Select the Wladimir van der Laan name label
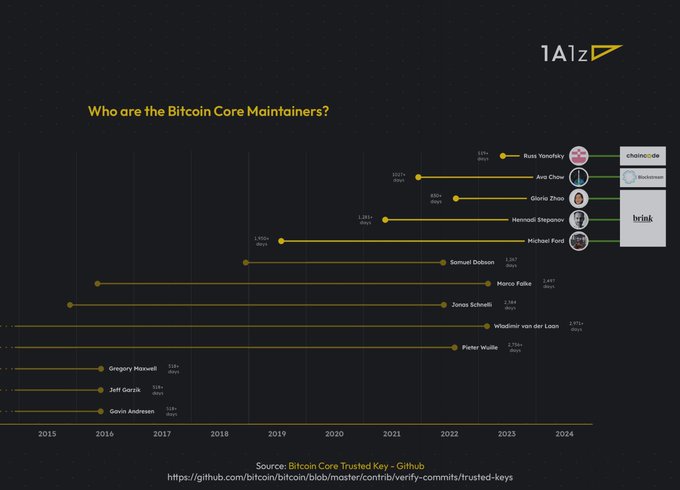Screen dimensions: 680x490 point(530,326)
